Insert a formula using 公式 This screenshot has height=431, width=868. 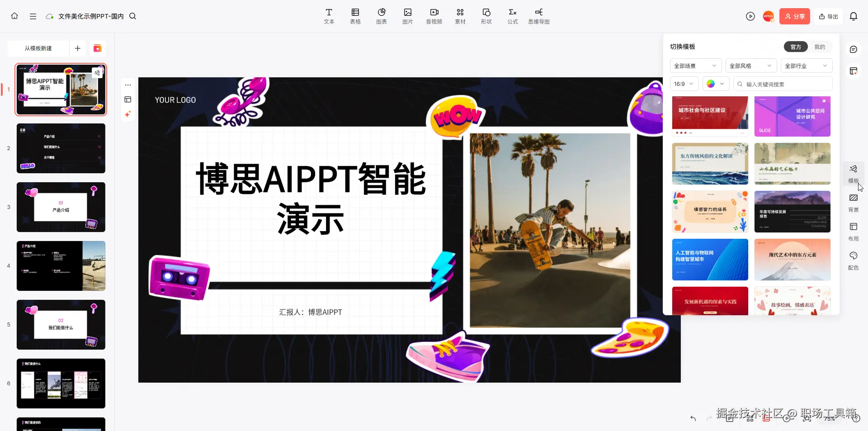point(513,16)
